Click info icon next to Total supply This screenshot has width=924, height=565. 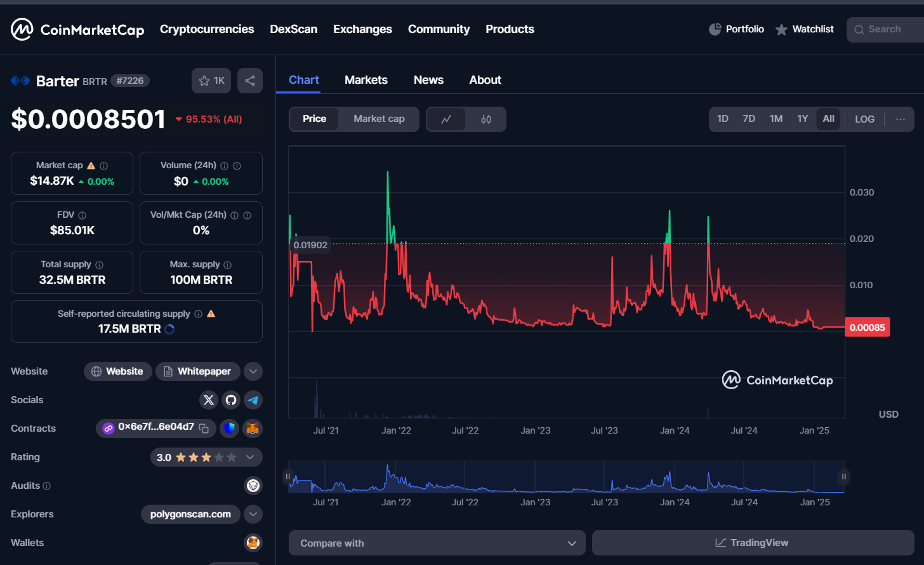[99, 265]
